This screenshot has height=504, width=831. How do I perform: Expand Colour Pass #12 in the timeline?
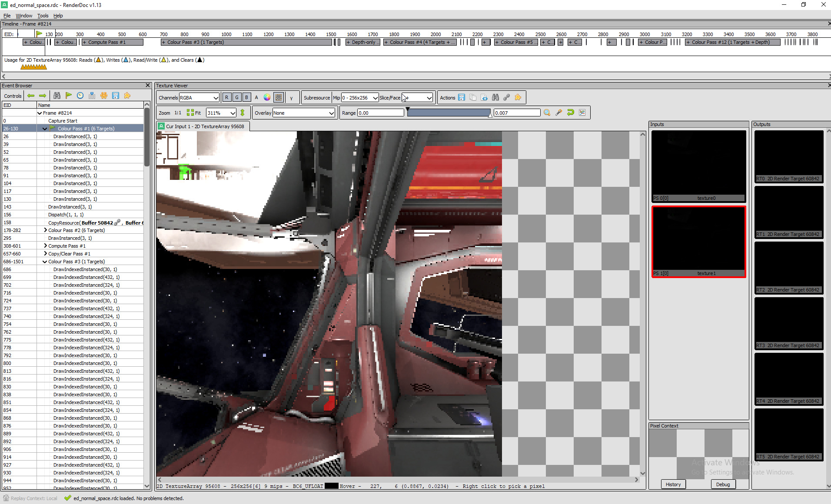point(688,42)
